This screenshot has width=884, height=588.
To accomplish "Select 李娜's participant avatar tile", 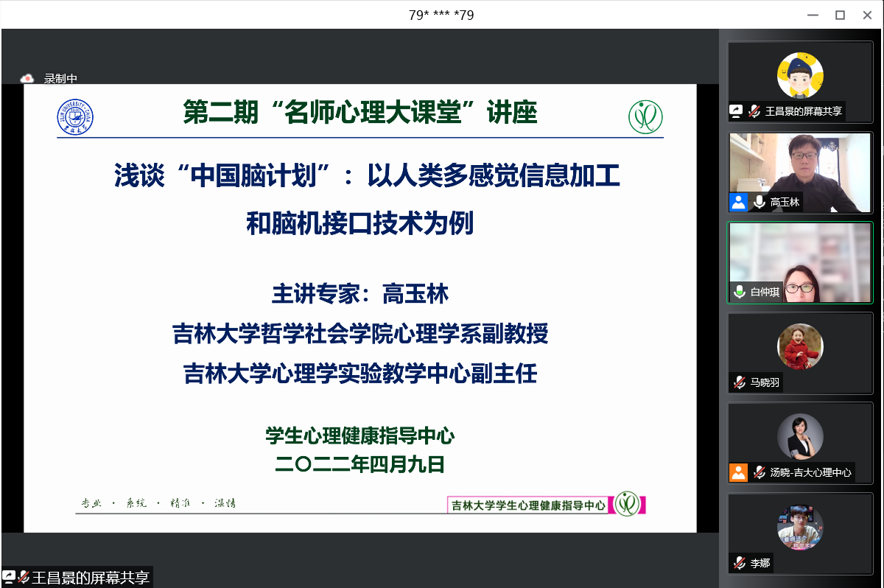I will [800, 527].
